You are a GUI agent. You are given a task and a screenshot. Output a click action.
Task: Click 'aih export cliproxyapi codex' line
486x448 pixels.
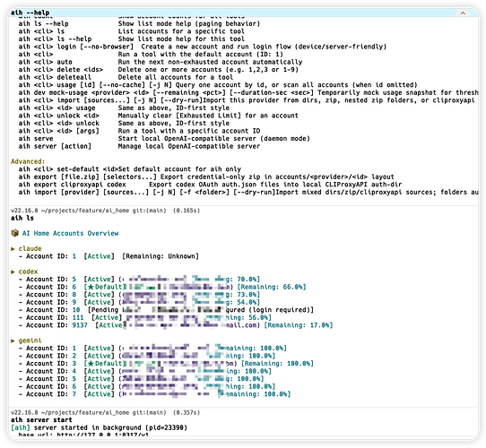point(210,185)
